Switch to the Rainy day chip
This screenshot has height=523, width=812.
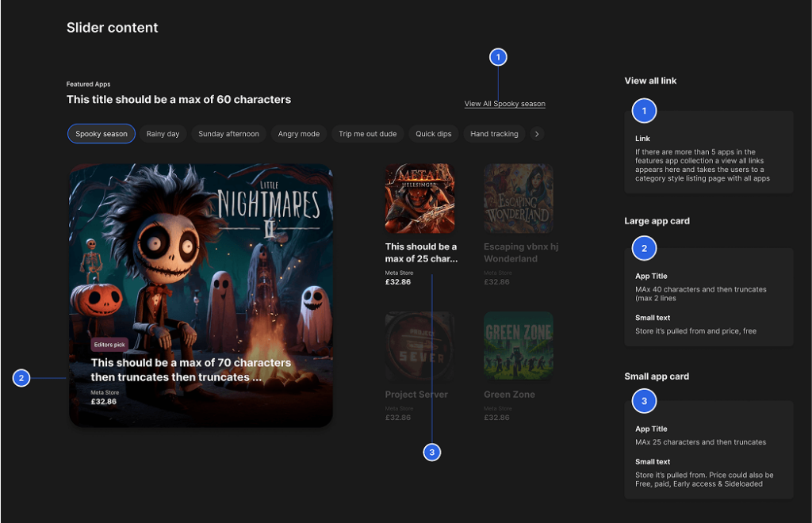point(163,134)
